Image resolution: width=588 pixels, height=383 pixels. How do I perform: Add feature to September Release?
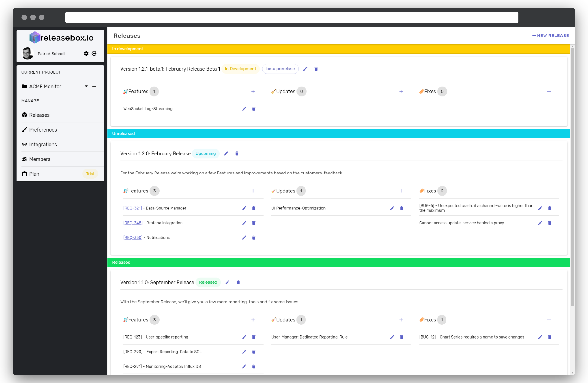pos(253,320)
